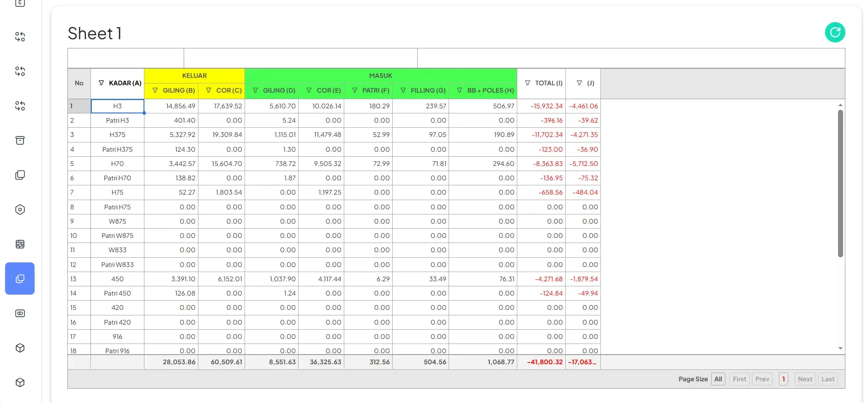Click the H75 cell in row 7
Screen dimensions: 868x403
tap(118, 192)
